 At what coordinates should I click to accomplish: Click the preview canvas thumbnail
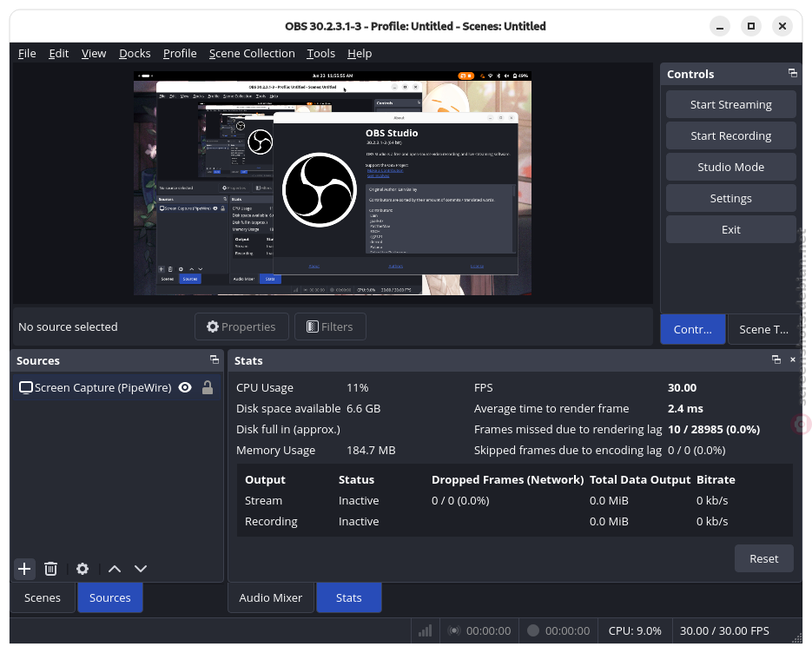333,183
